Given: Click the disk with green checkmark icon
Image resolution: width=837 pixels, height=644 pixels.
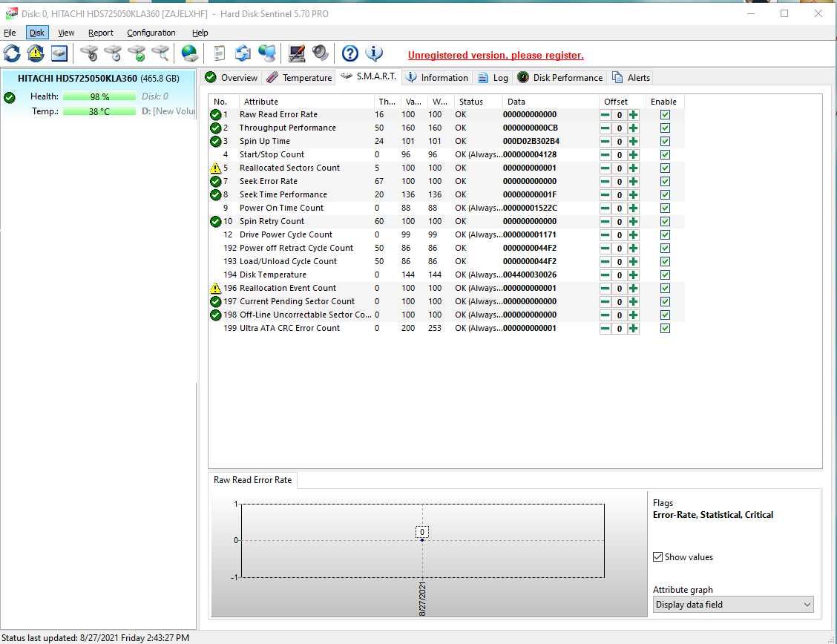Looking at the screenshot, I should point(137,53).
